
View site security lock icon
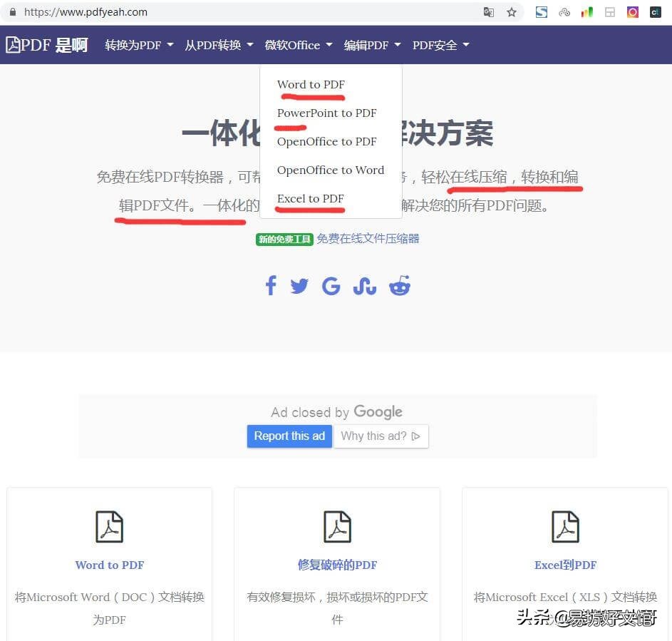(13, 12)
